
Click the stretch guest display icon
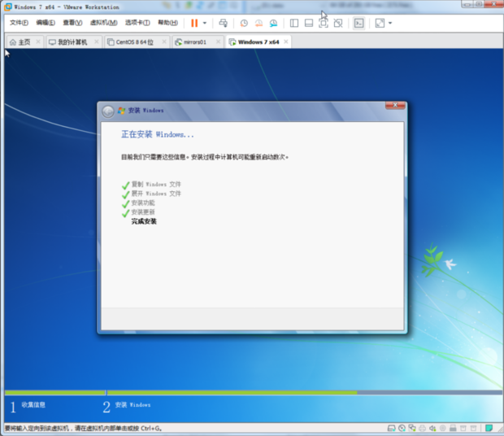click(380, 23)
